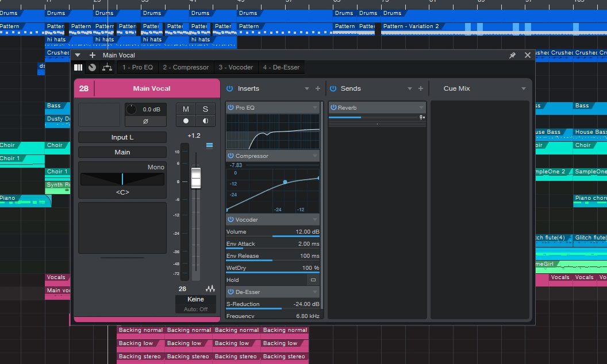607x364 pixels.
Task: Solo Main Vocal with the S button
Action: [205, 109]
